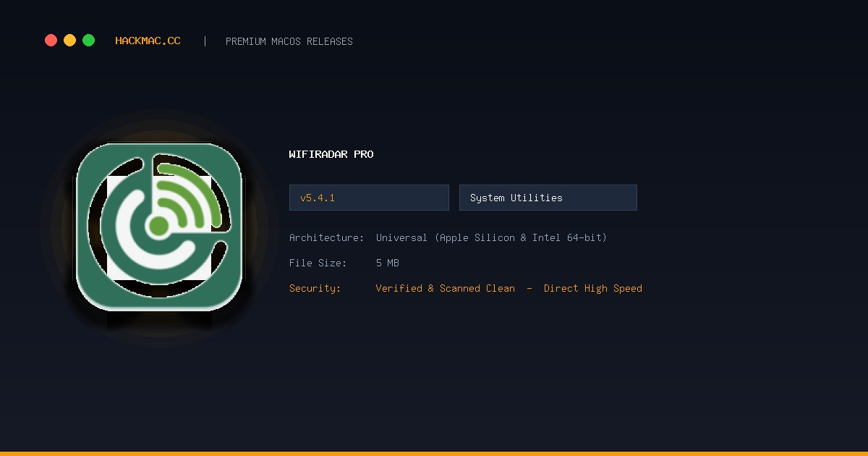Click the File Size label
Screen dimensions: 868x456
pyautogui.click(x=318, y=263)
